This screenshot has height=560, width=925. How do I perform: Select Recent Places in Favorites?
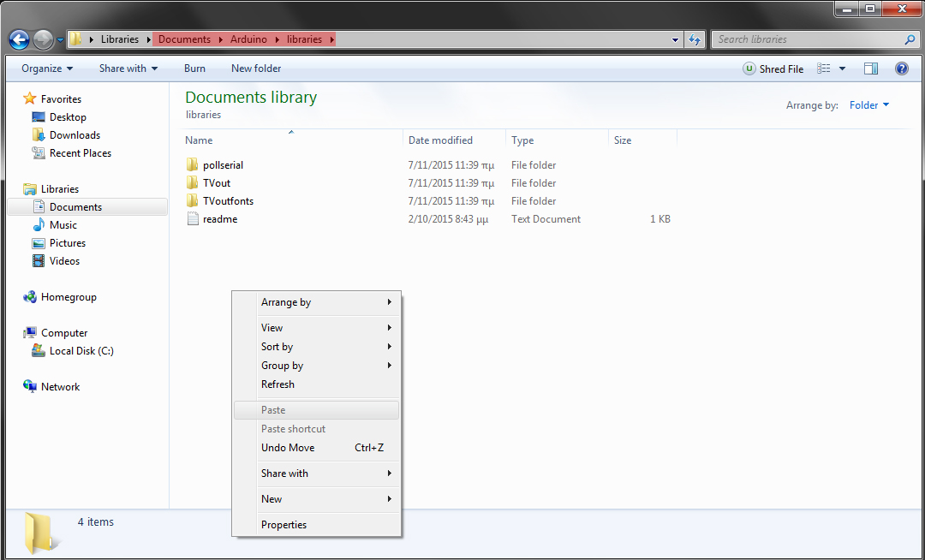click(x=81, y=153)
